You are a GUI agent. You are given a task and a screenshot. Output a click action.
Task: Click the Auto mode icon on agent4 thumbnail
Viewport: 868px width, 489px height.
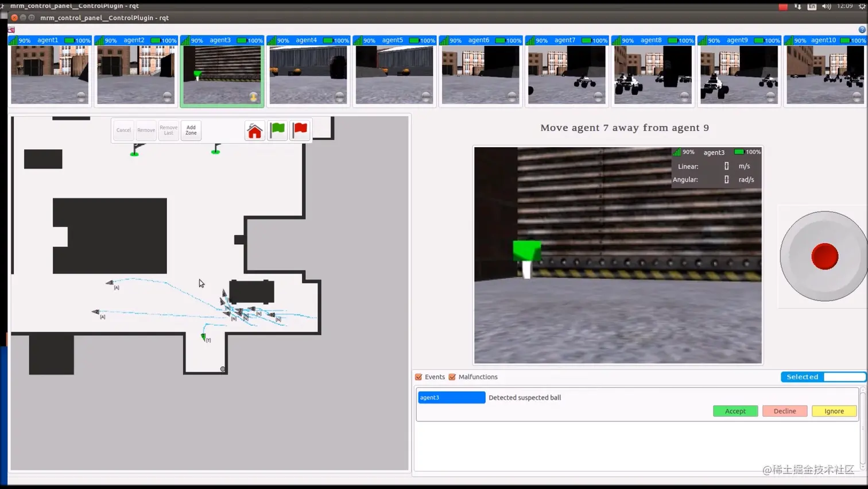340,95
